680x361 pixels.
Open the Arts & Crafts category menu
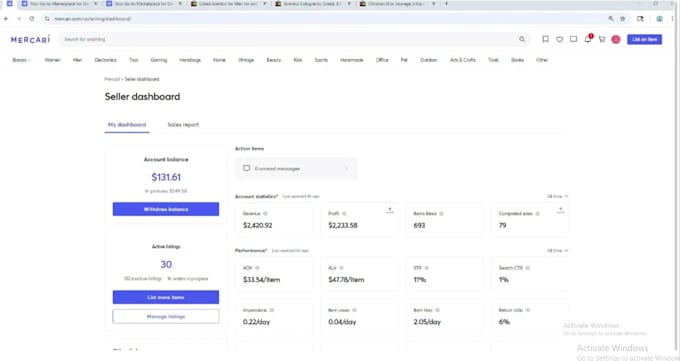pyautogui.click(x=463, y=60)
